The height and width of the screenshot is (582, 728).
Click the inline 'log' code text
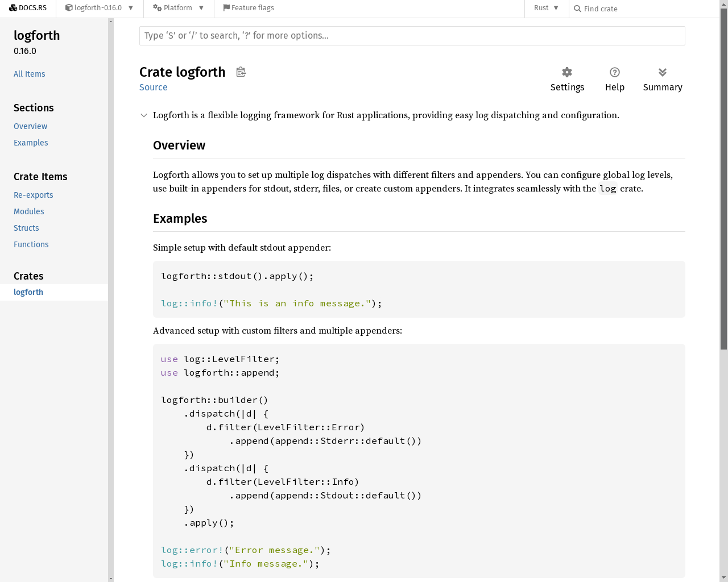click(x=608, y=189)
